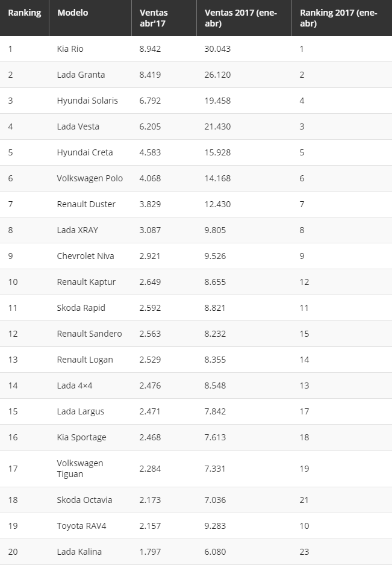The width and height of the screenshot is (392, 565).
Task: Click the Renault Duster model cell
Action: click(86, 204)
